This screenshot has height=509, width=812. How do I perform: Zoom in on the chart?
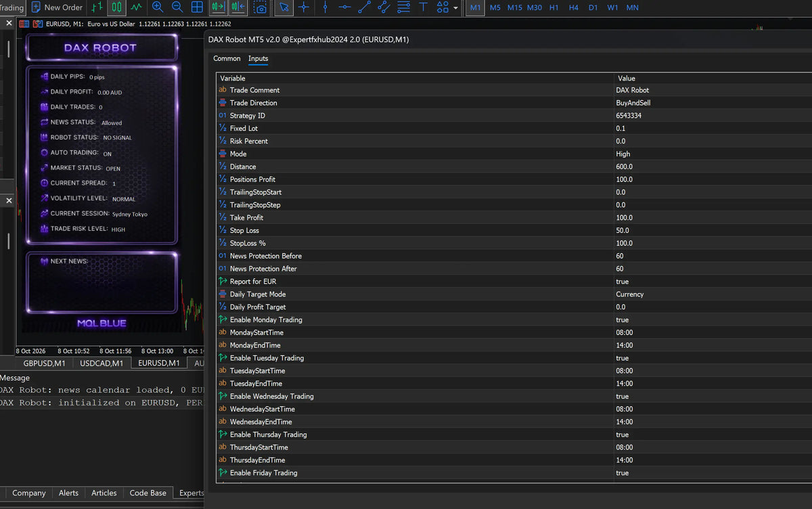pos(158,7)
